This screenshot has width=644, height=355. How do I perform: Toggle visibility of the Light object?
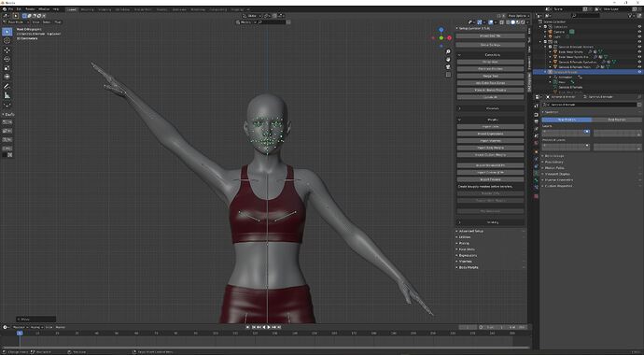[639, 36]
